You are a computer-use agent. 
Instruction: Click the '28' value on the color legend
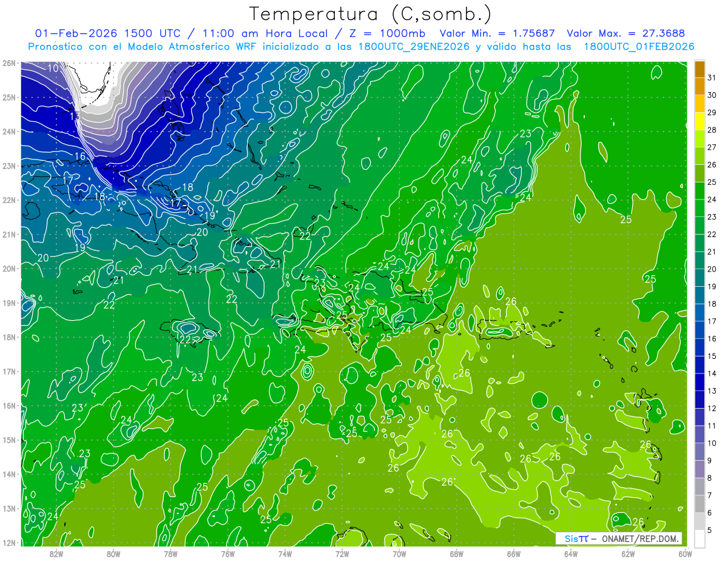click(712, 130)
